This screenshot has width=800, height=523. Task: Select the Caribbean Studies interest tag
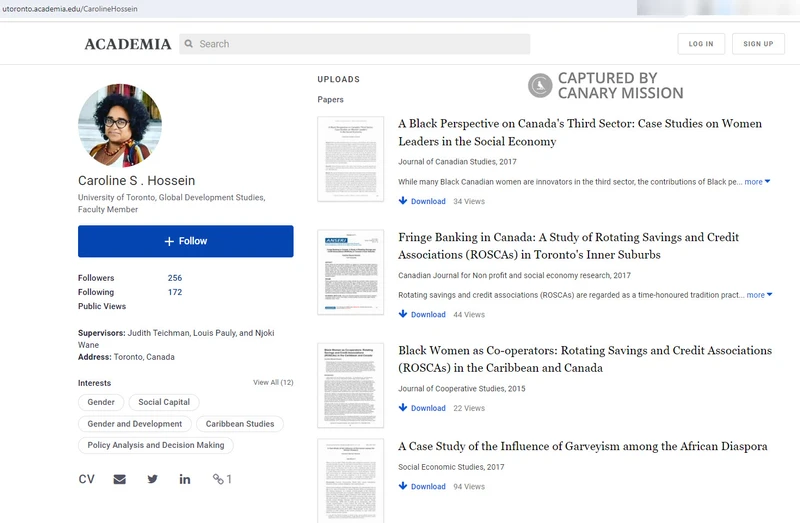pyautogui.click(x=240, y=424)
